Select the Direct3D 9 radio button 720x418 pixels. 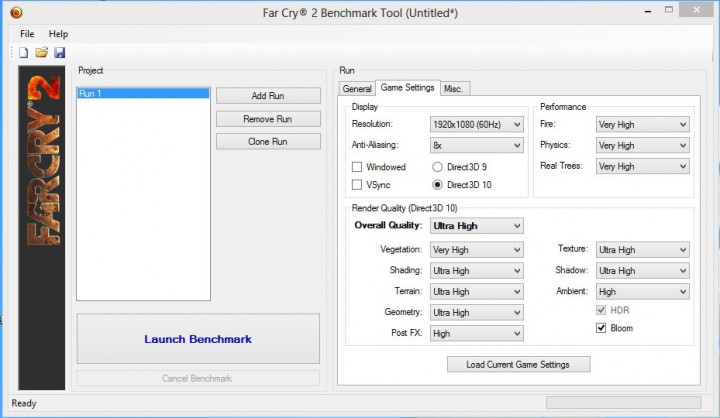[437, 167]
